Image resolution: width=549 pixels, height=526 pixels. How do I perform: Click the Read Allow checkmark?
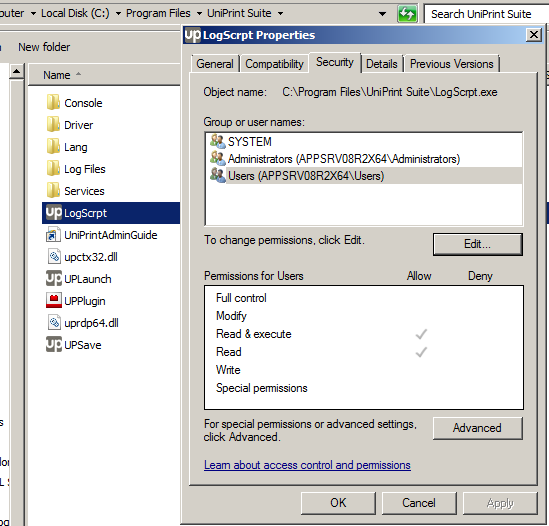click(x=421, y=352)
